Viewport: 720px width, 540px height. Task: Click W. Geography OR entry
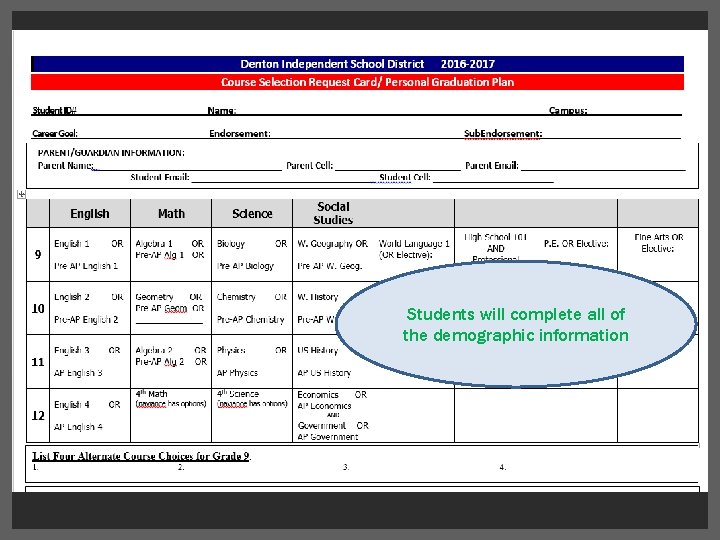[x=332, y=243]
